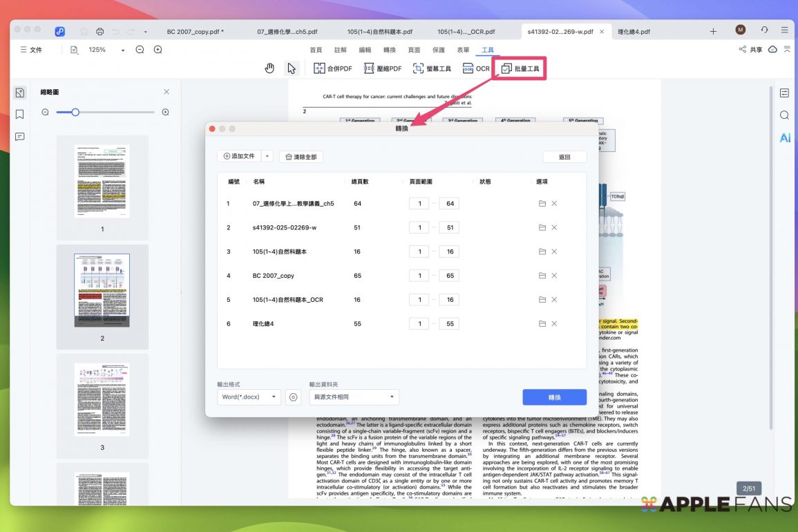Click the thumbnail size slider handle
This screenshot has height=532, width=798.
click(75, 112)
